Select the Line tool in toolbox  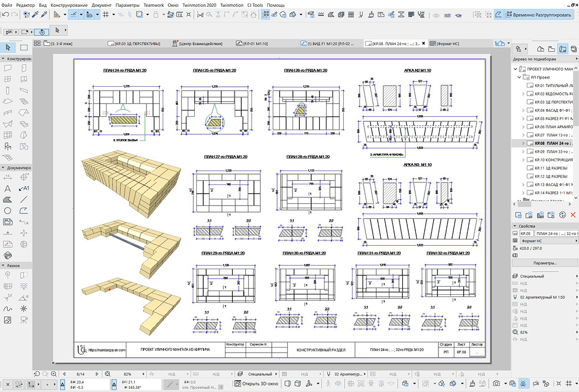[24, 200]
